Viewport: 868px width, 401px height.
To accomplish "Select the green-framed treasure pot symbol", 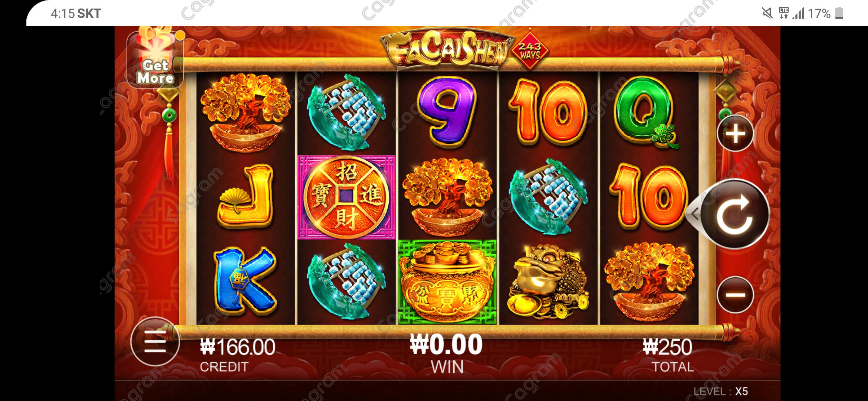I will (x=447, y=282).
